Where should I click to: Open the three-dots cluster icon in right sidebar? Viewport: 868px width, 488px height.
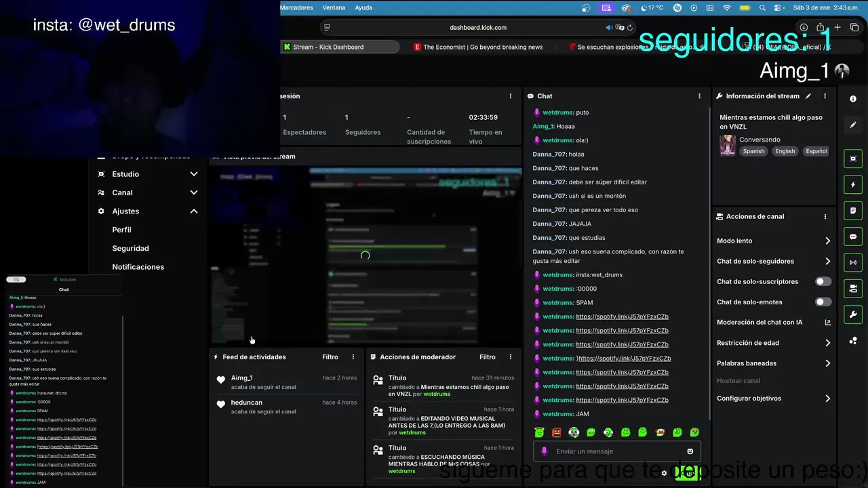[853, 340]
